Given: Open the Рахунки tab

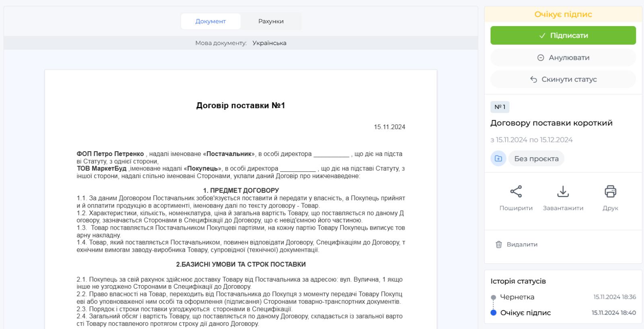Looking at the screenshot, I should click(271, 21).
